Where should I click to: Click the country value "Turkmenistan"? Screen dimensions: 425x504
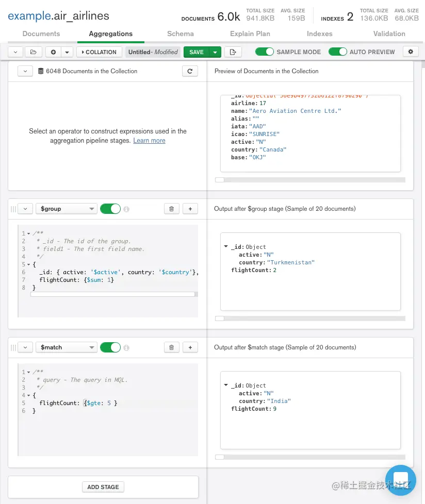coord(291,262)
